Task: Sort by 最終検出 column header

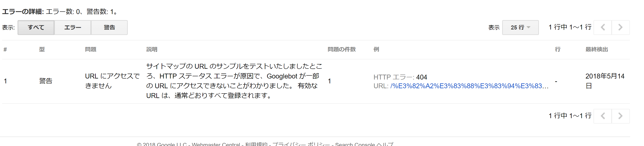Action: click(596, 49)
